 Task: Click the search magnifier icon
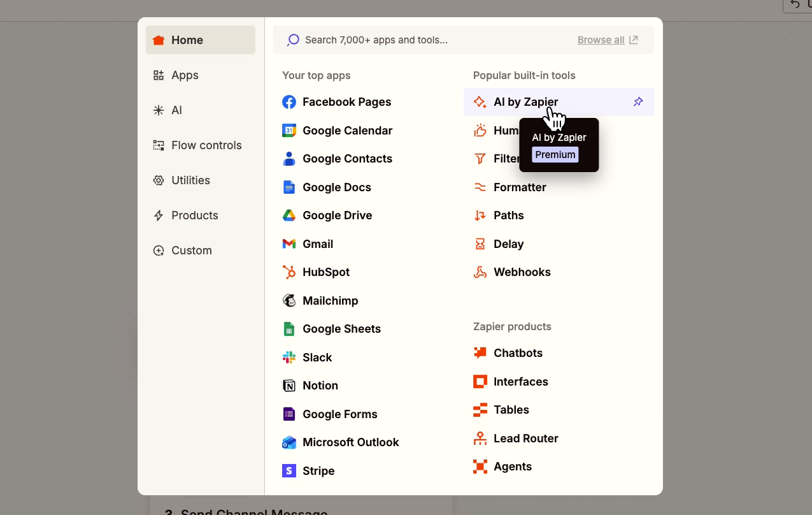293,40
